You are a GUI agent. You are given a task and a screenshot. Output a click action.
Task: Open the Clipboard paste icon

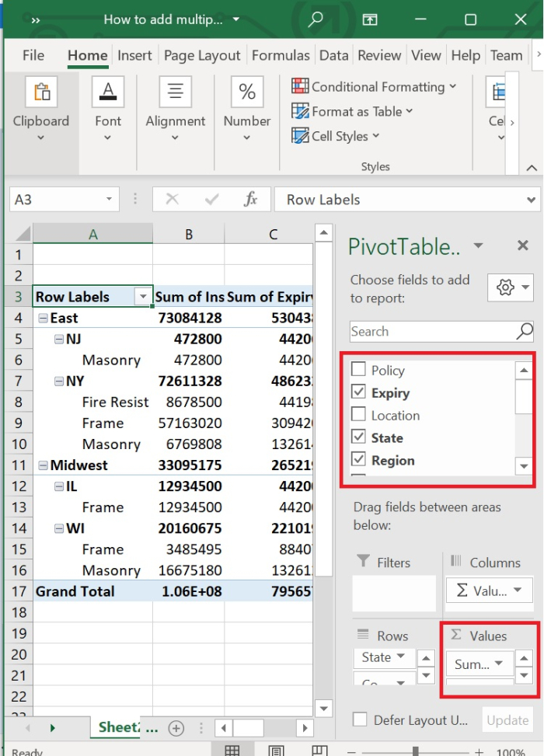40,92
